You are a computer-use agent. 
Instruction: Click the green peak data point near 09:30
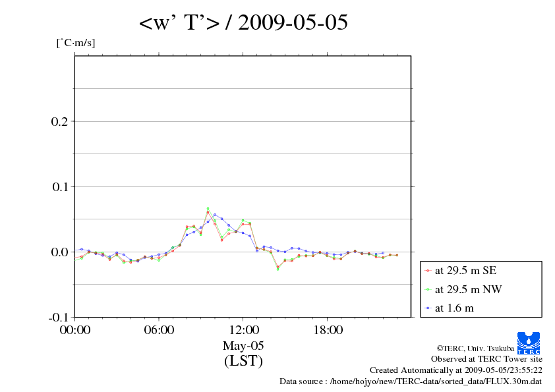[208, 208]
